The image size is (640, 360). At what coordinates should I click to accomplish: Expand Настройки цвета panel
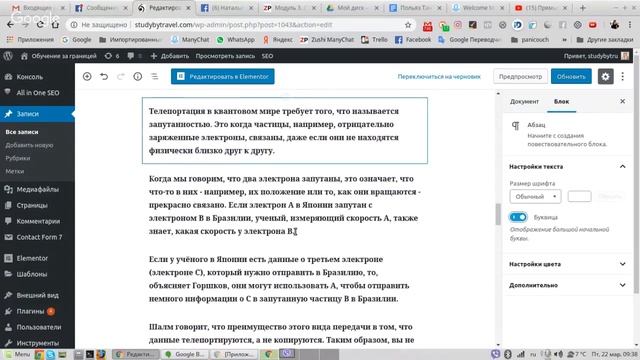pos(568,264)
